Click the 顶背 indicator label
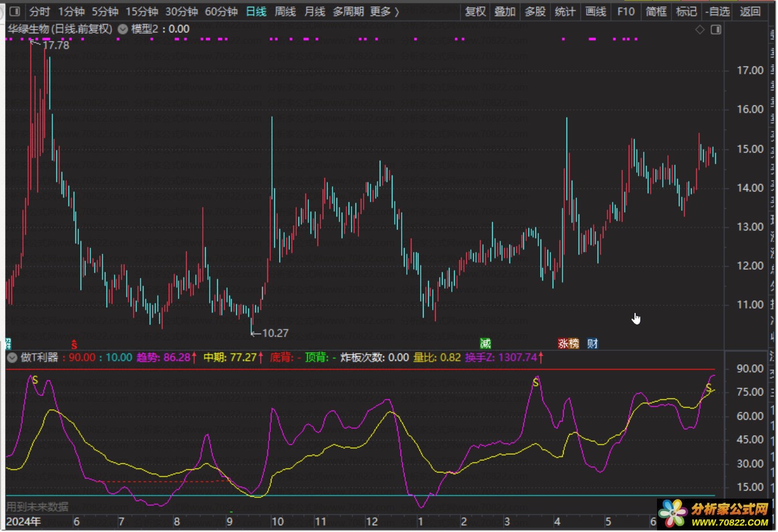The image size is (778, 532). pos(321,357)
